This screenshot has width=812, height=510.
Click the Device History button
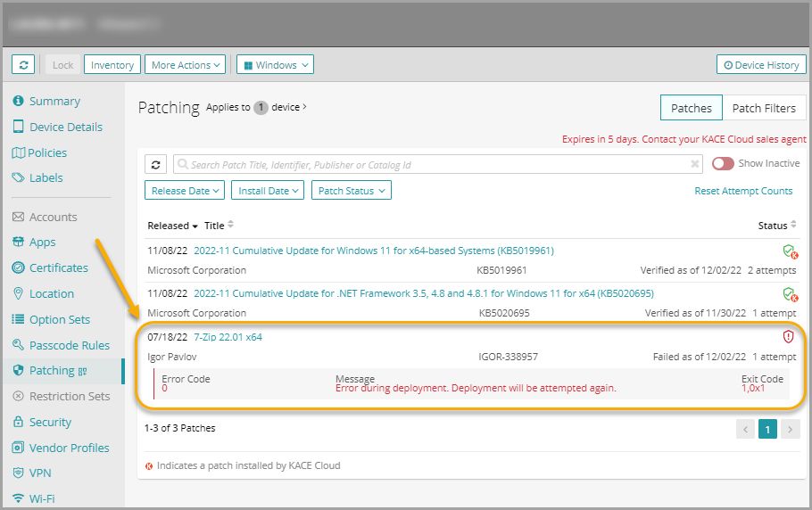tap(761, 65)
